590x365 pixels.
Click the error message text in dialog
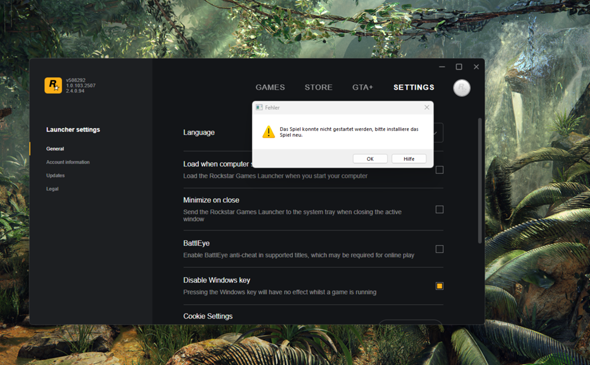349,132
